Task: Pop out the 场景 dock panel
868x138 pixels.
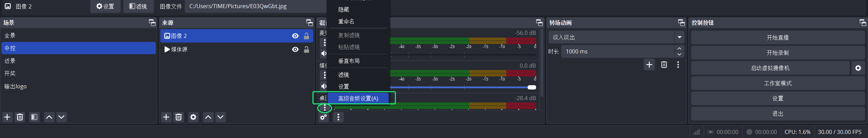Action: (x=152, y=23)
